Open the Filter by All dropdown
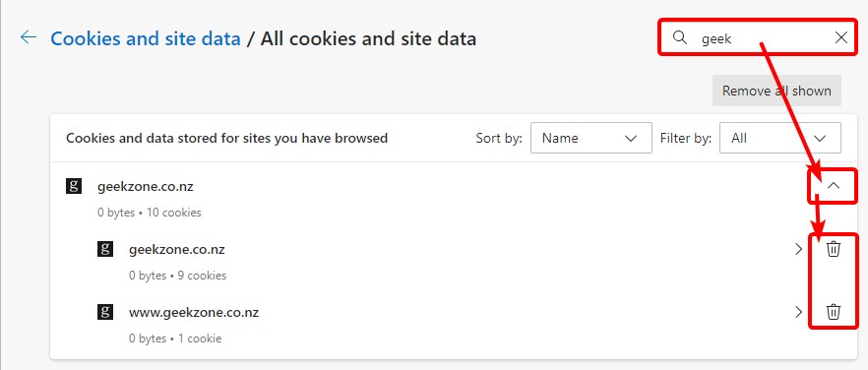This screenshot has width=868, height=370. coord(780,138)
